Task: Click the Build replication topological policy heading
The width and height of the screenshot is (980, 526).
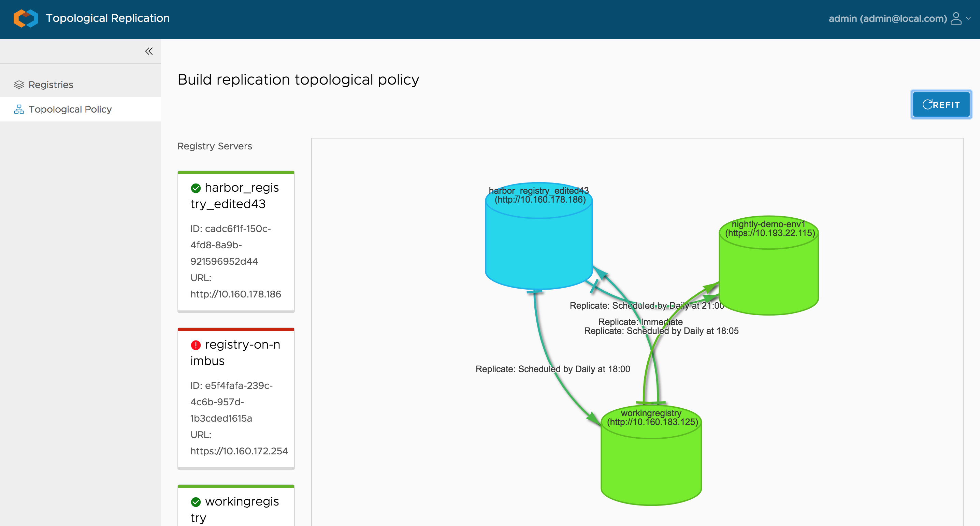Action: coord(298,79)
